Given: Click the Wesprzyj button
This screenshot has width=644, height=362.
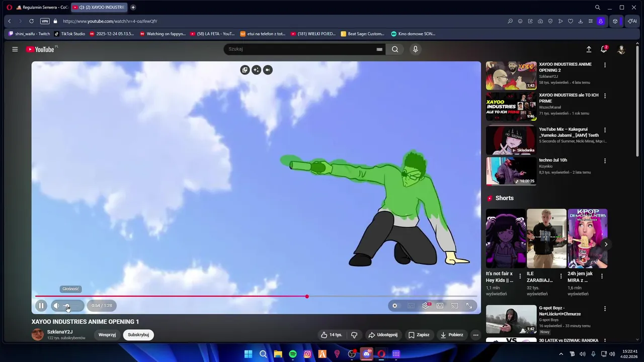Looking at the screenshot, I should (x=107, y=335).
